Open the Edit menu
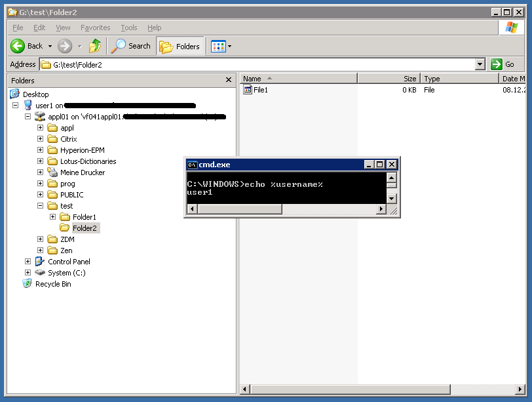The height and width of the screenshot is (402, 532). pyautogui.click(x=39, y=28)
